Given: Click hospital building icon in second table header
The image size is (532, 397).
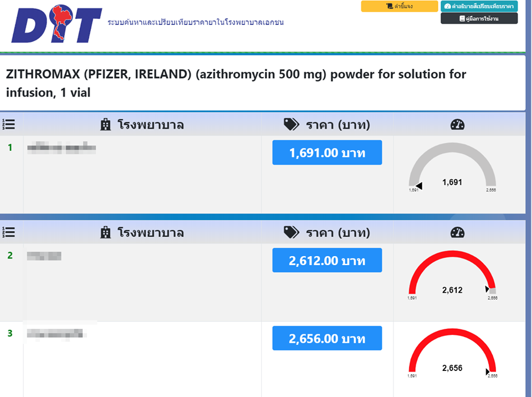Looking at the screenshot, I should tap(105, 232).
